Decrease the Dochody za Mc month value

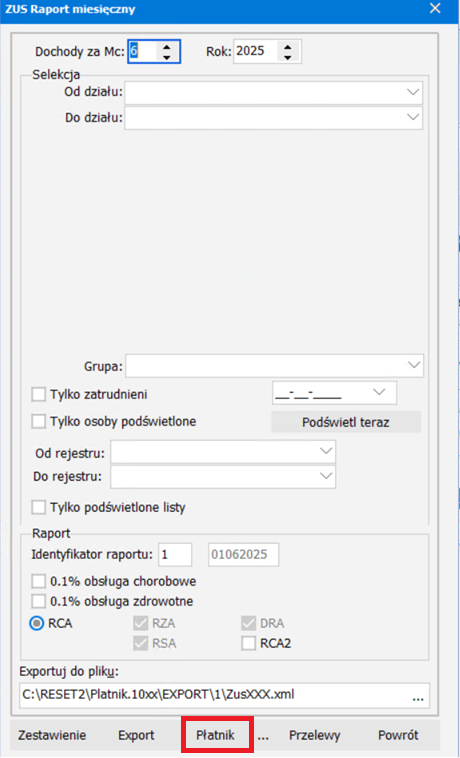pyautogui.click(x=167, y=57)
